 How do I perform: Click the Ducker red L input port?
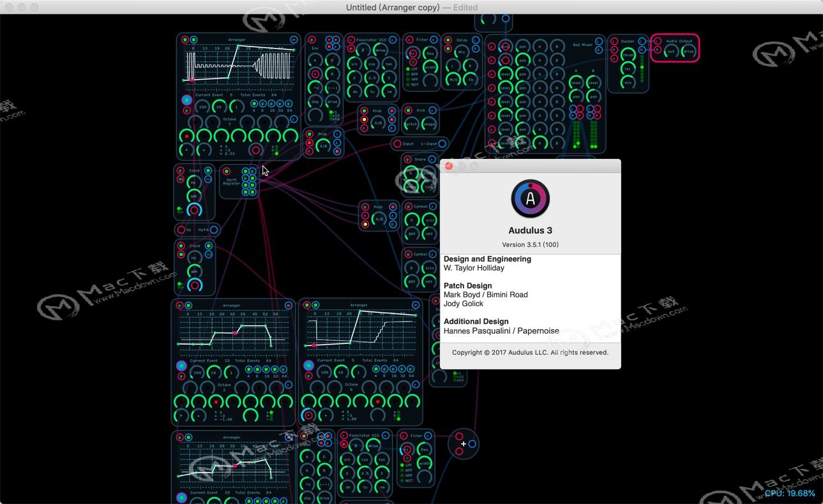tap(614, 41)
